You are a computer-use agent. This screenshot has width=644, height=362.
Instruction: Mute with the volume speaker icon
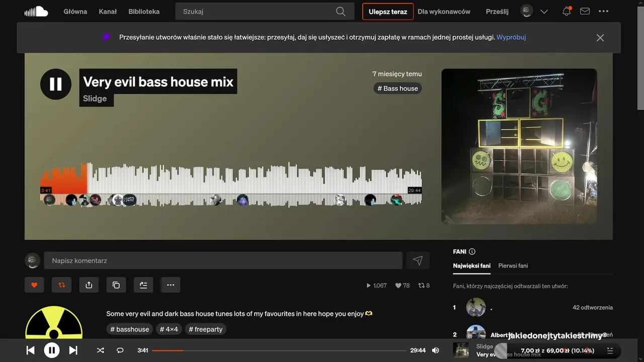pyautogui.click(x=436, y=350)
